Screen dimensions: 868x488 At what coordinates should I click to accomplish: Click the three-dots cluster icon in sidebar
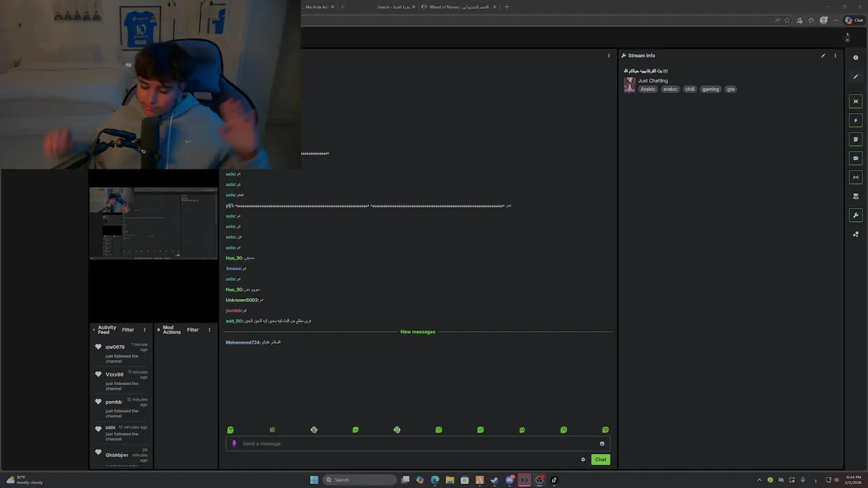coord(856,234)
